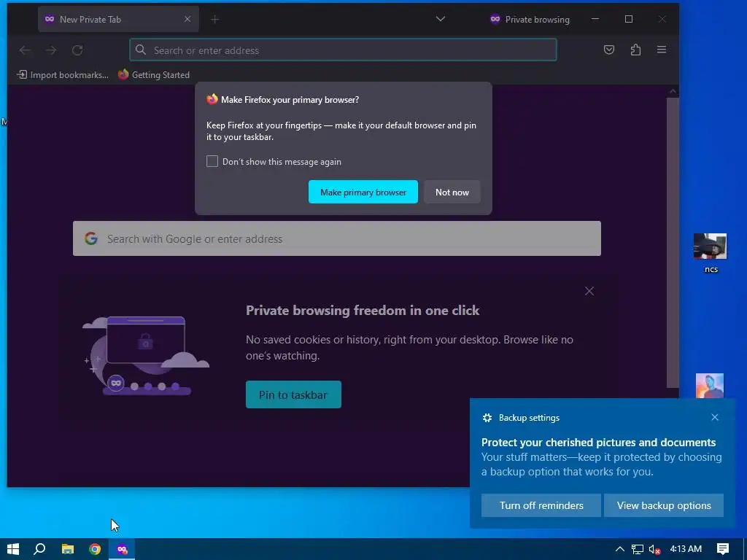Image resolution: width=747 pixels, height=560 pixels.
Task: Click the Google logo in search box
Action: (91, 238)
